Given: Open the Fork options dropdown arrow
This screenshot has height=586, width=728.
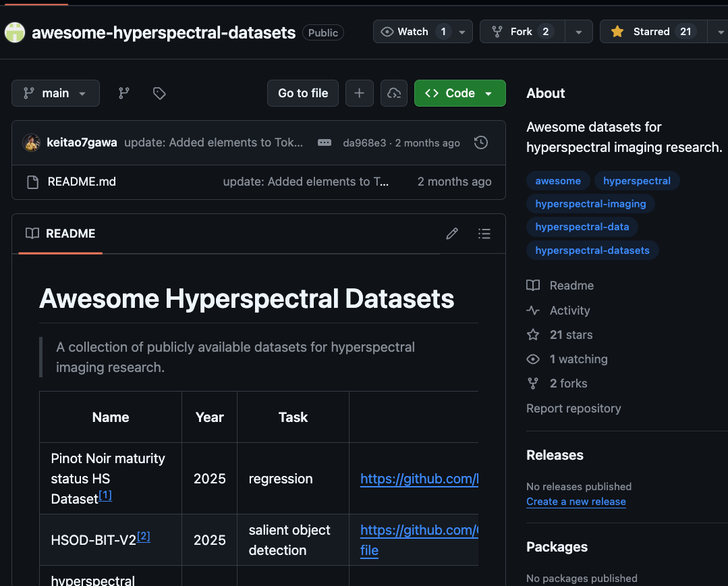Looking at the screenshot, I should coord(578,31).
